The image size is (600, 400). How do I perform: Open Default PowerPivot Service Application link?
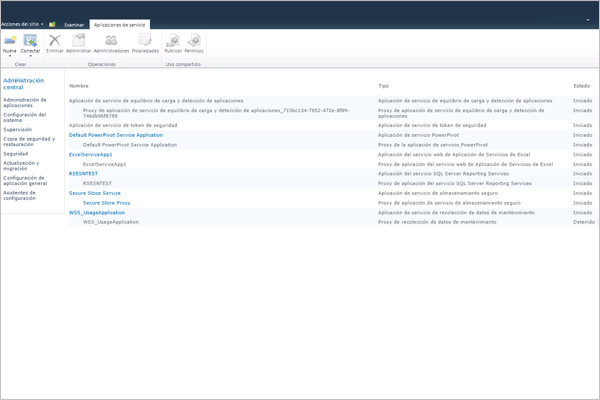[116, 135]
